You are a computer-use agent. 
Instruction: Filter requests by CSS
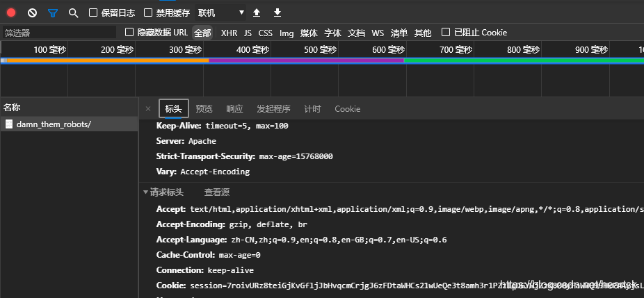pos(266,33)
